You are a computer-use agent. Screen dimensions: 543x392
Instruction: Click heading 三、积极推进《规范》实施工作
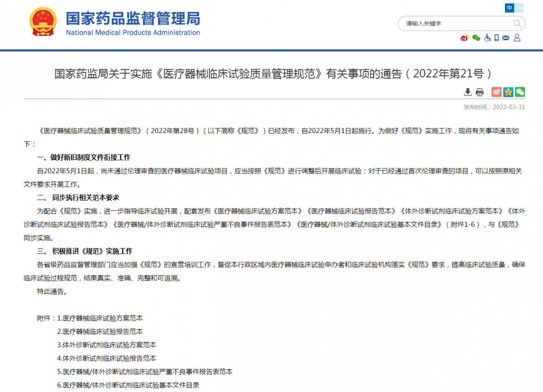[85, 251]
